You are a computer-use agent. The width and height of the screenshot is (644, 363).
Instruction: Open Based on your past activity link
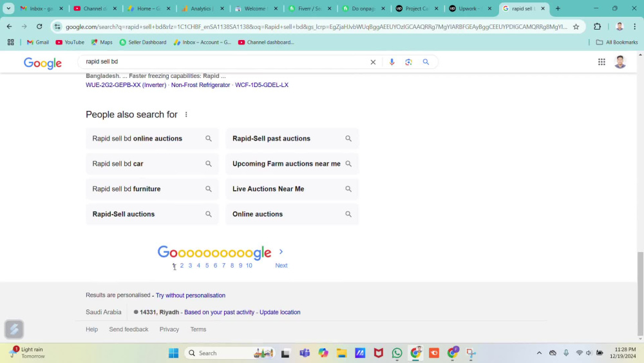(220, 312)
